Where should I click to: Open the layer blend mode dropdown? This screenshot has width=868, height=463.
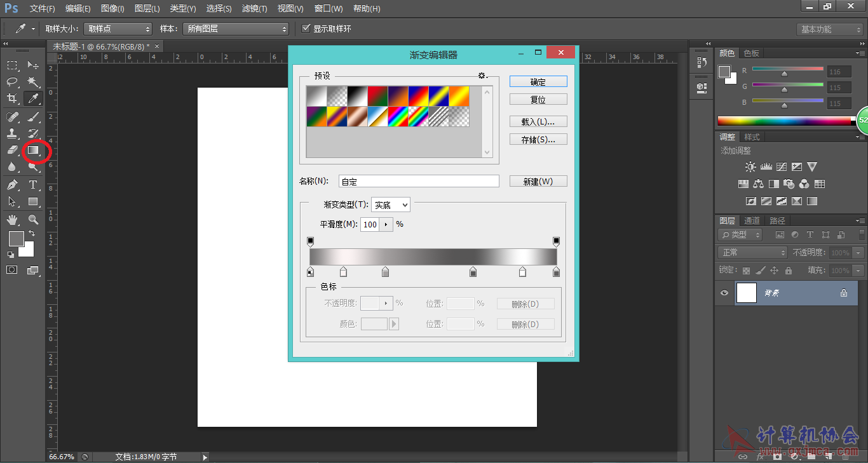click(x=753, y=253)
